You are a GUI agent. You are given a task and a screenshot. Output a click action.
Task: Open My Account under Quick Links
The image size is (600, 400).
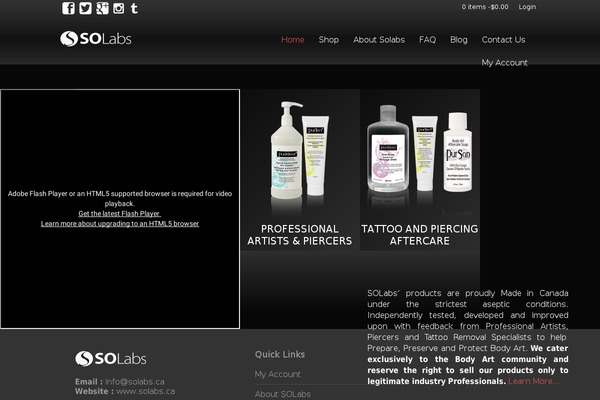coord(277,374)
